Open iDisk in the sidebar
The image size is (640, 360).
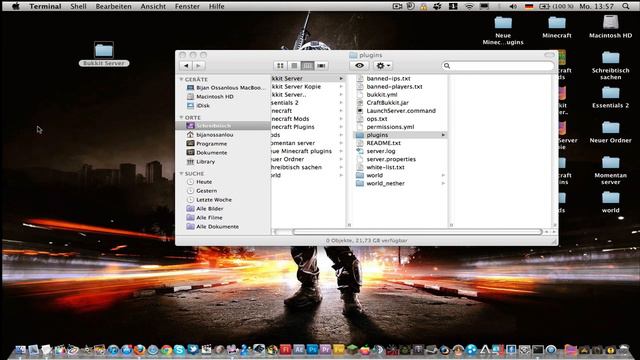[x=198, y=106]
